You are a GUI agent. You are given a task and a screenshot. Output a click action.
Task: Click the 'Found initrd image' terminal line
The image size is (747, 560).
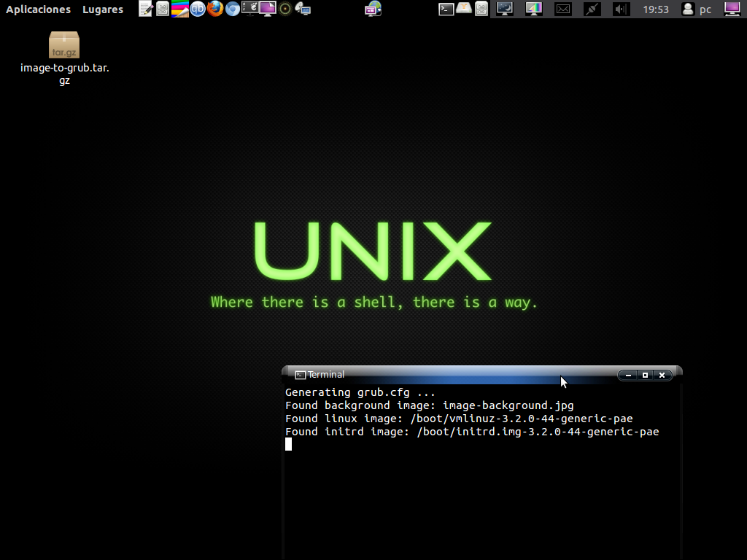[472, 432]
